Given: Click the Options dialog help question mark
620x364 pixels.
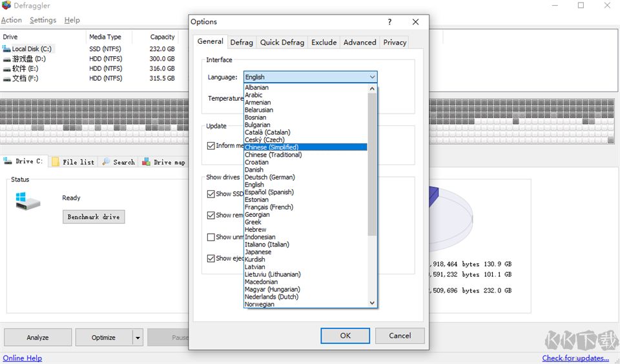Looking at the screenshot, I should (x=389, y=22).
